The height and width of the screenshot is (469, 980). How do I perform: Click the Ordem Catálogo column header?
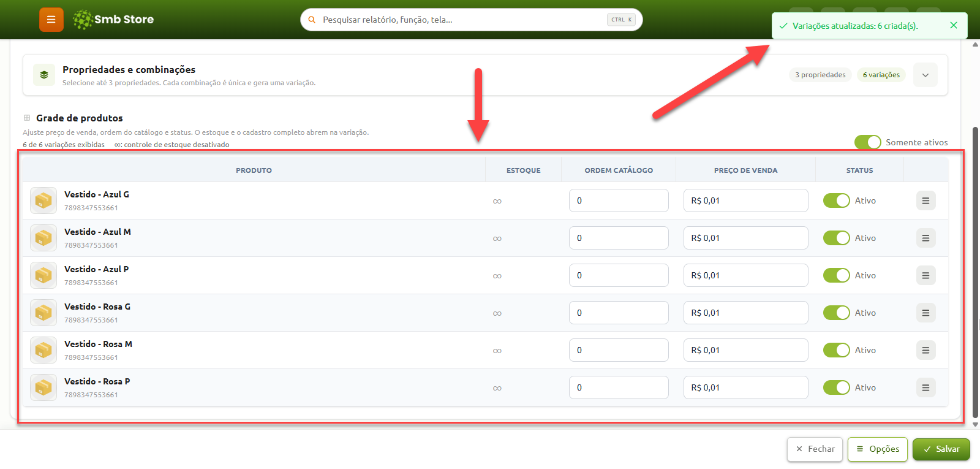619,170
